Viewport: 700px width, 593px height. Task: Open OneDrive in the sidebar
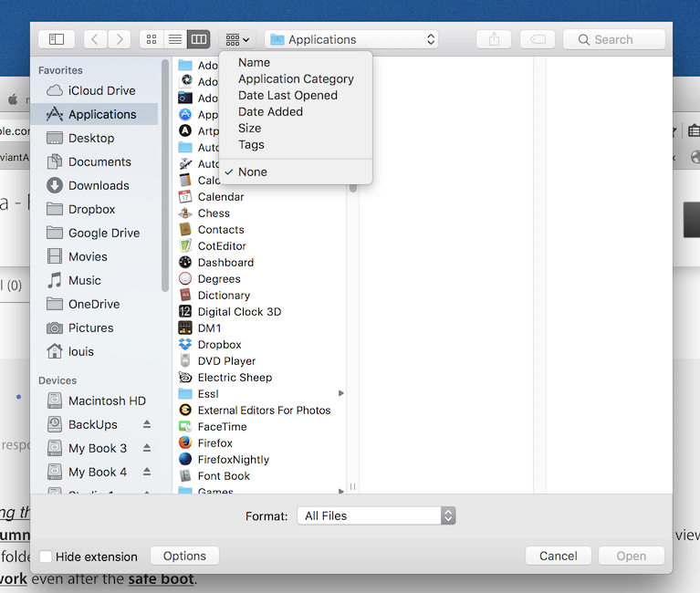coord(94,304)
